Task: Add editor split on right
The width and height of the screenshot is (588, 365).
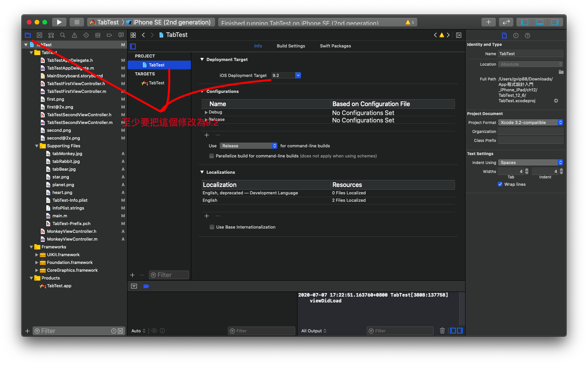Action: [459, 35]
